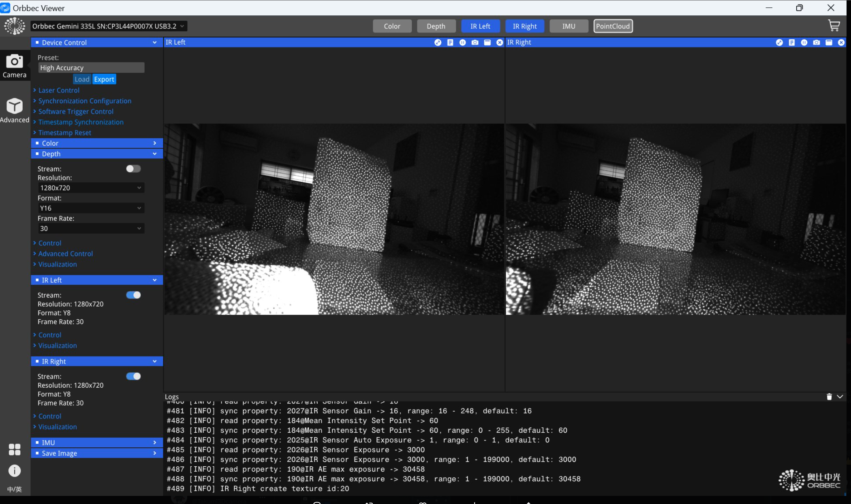This screenshot has width=851, height=504.
Task: Click the Load preset button
Action: 82,79
